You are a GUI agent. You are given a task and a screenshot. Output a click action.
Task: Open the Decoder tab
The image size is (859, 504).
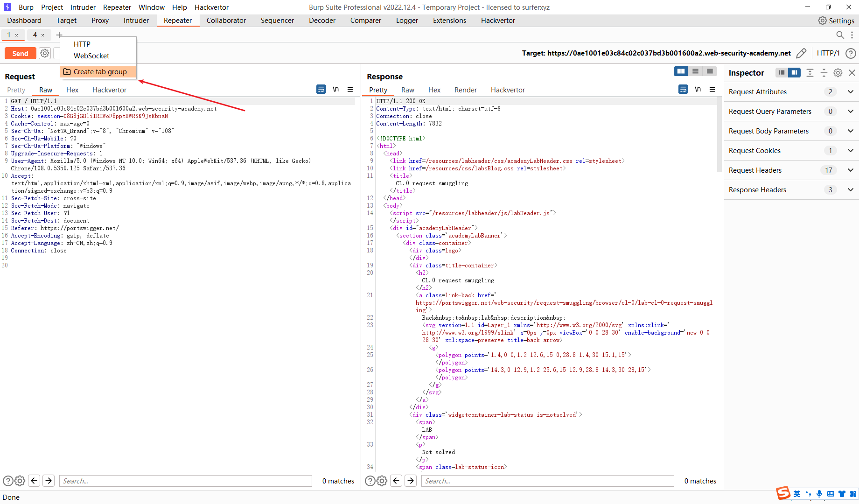pyautogui.click(x=322, y=21)
